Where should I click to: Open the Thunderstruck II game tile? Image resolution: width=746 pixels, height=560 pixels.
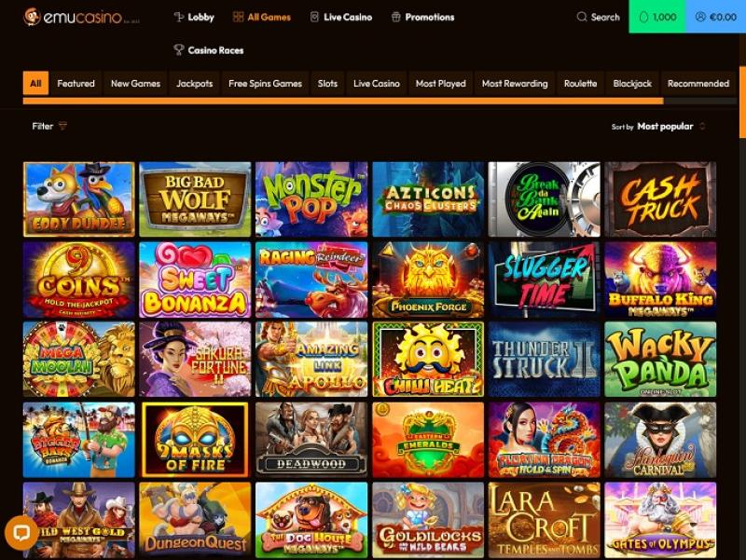click(545, 360)
